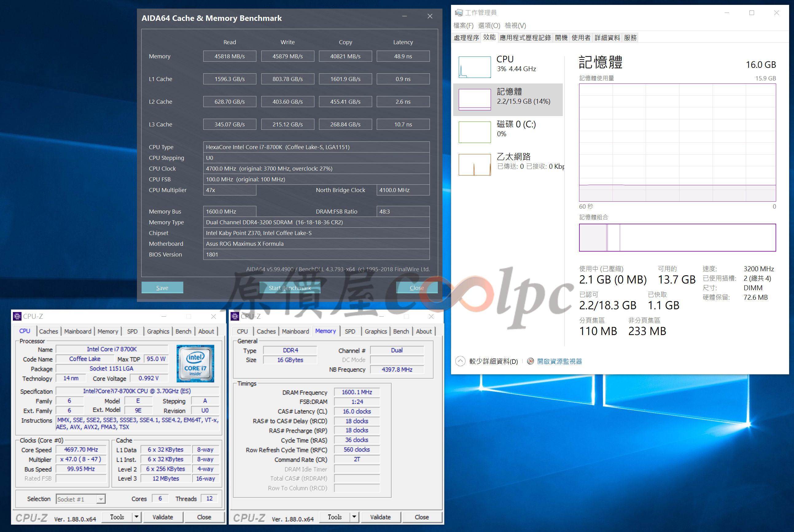Minimize the Task Manager window
Viewport: 794px width, 532px height.
pos(727,13)
